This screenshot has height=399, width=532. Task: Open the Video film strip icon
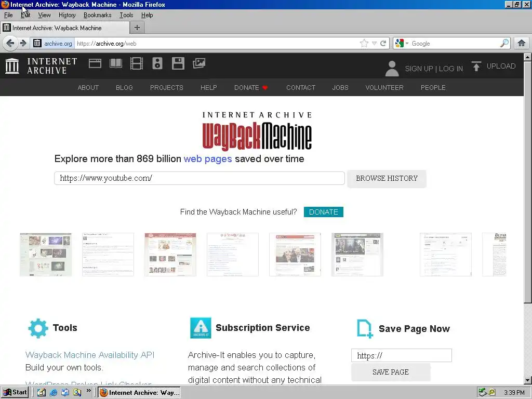(137, 63)
